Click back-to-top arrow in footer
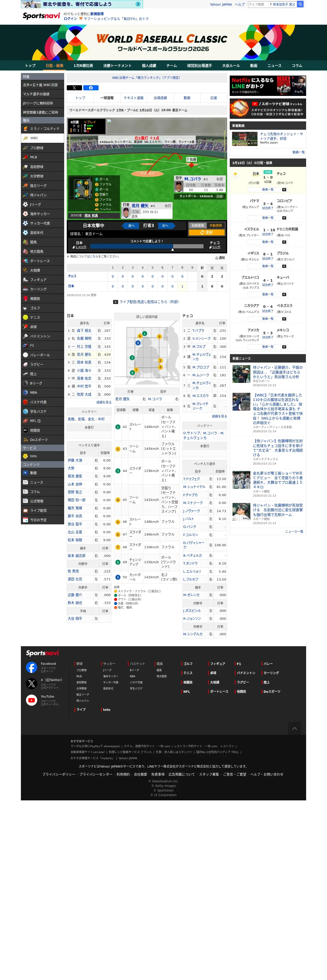Viewport: 327px width, 980px height. coord(294,728)
